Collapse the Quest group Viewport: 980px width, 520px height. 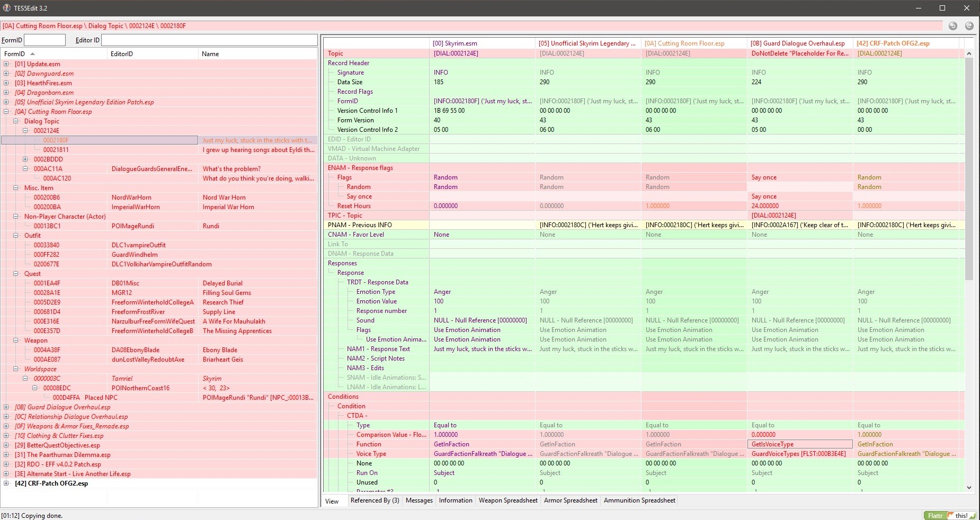click(x=16, y=274)
